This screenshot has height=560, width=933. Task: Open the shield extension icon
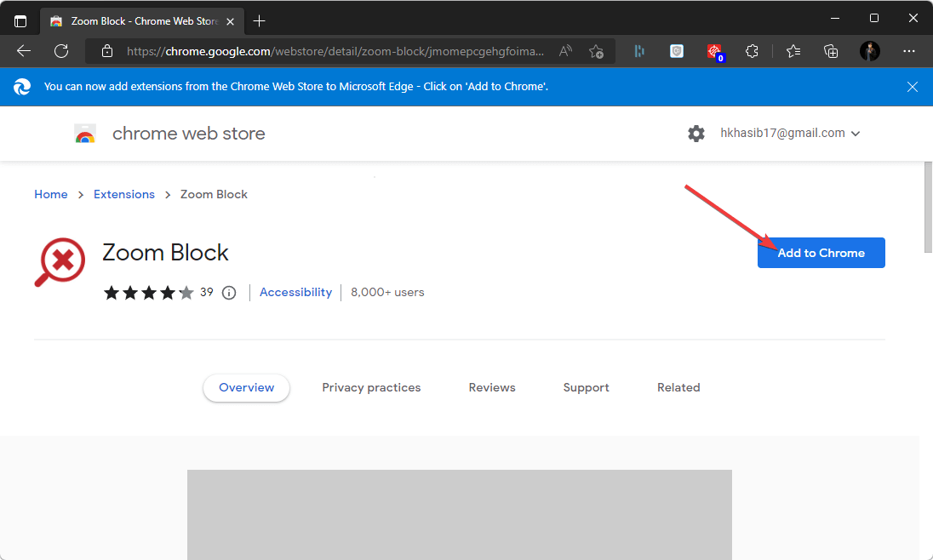tap(677, 51)
